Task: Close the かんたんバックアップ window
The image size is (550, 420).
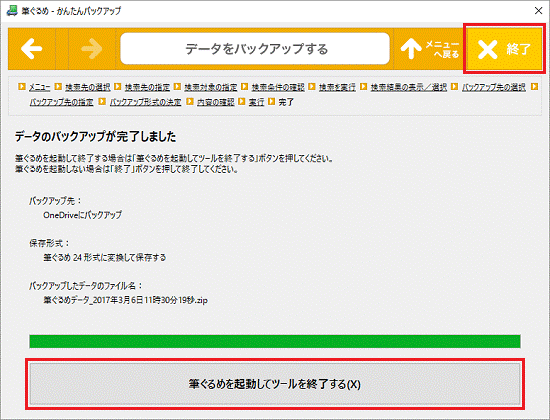Action: coord(538,11)
